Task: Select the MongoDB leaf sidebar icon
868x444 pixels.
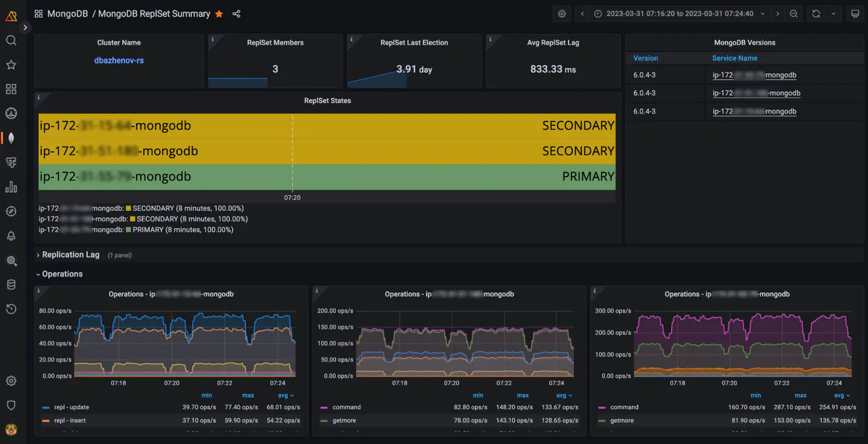Action: (x=11, y=138)
